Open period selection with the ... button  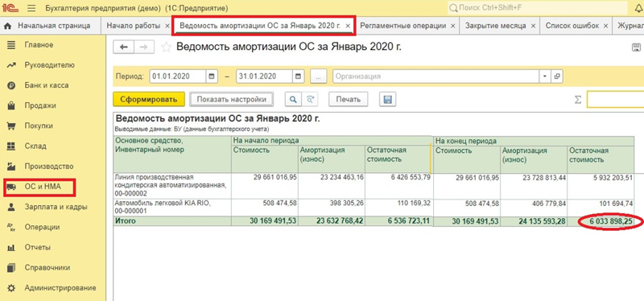(x=318, y=76)
